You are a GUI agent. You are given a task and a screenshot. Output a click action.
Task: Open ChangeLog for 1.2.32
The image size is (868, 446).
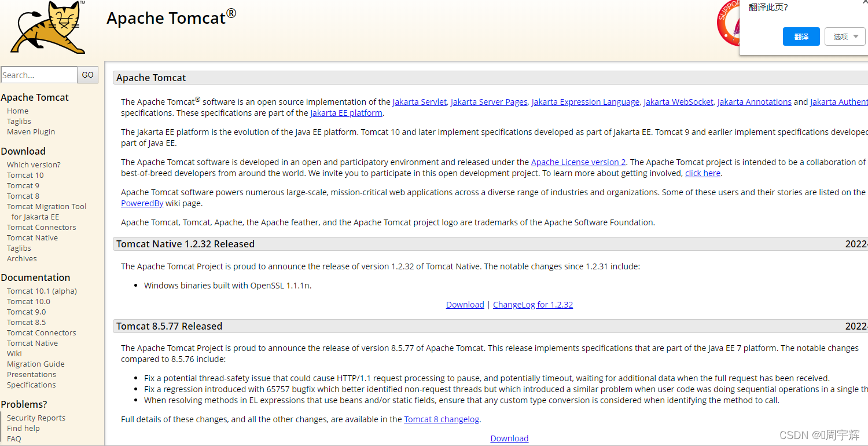click(x=533, y=305)
